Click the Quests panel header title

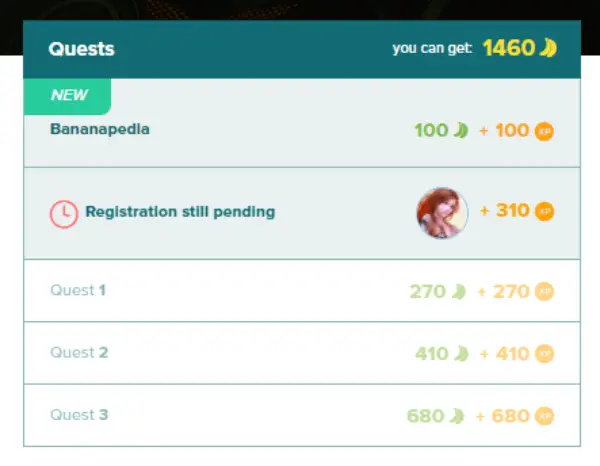82,49
